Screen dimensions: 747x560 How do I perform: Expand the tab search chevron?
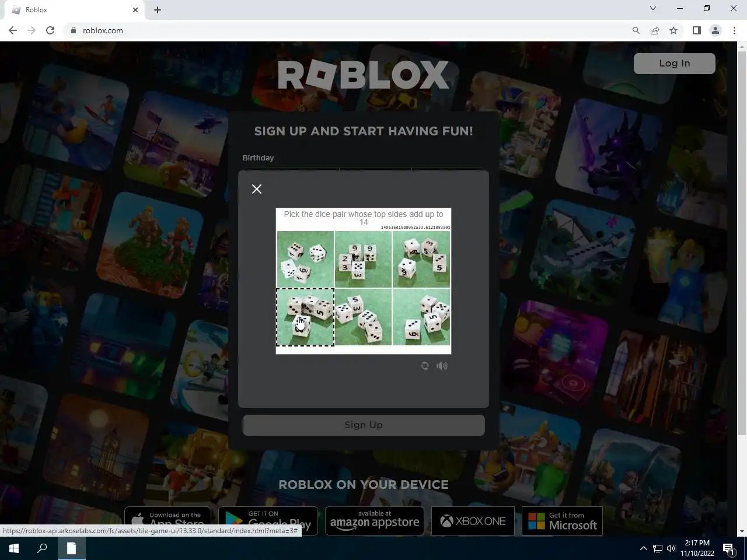[653, 9]
